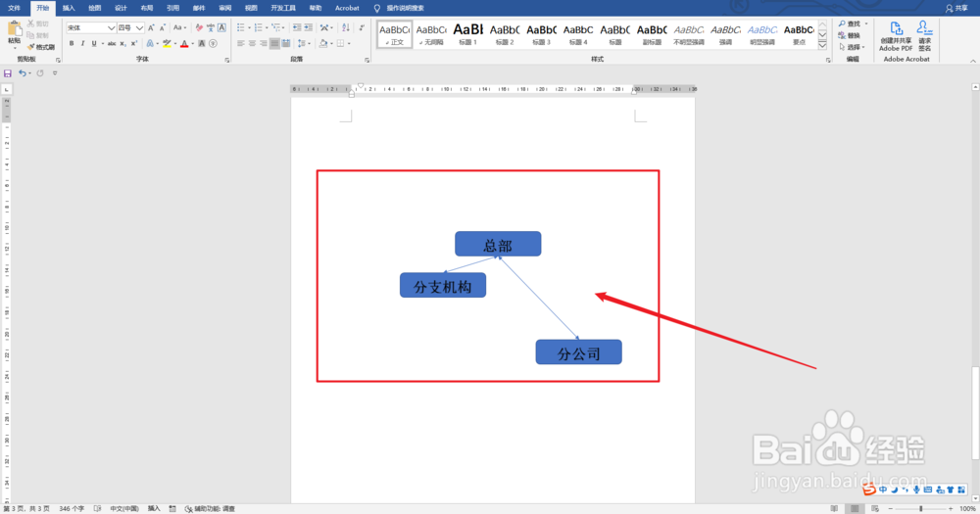Switch to the Design (设计) tab

[121, 8]
